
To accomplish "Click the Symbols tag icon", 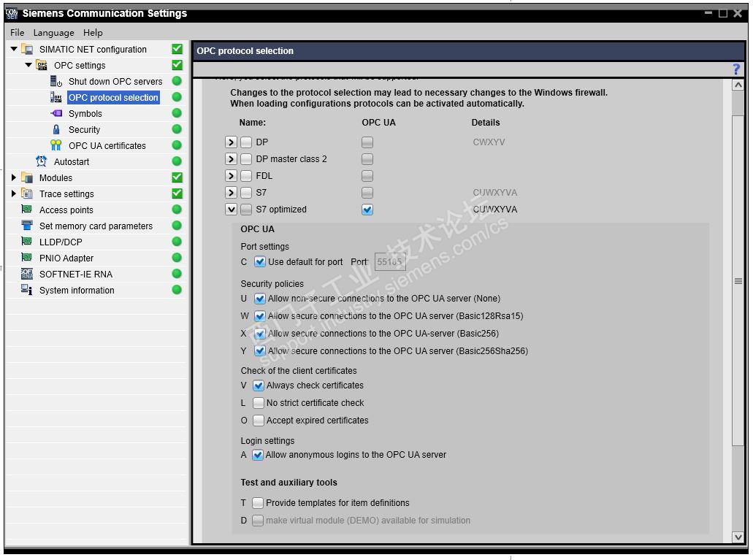I will tap(56, 113).
